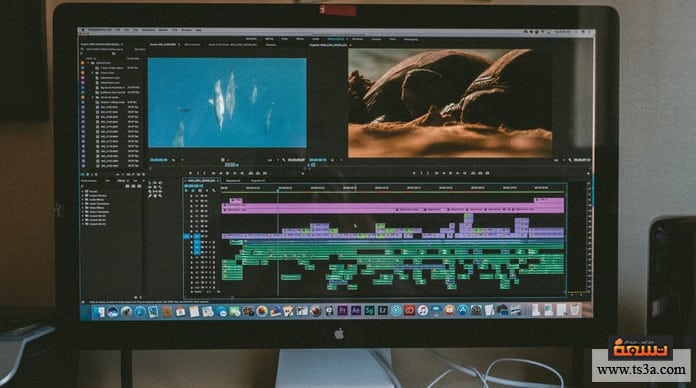This screenshot has width=696, height=388.
Task: Open iTunes from the dock
Action: coord(423,310)
